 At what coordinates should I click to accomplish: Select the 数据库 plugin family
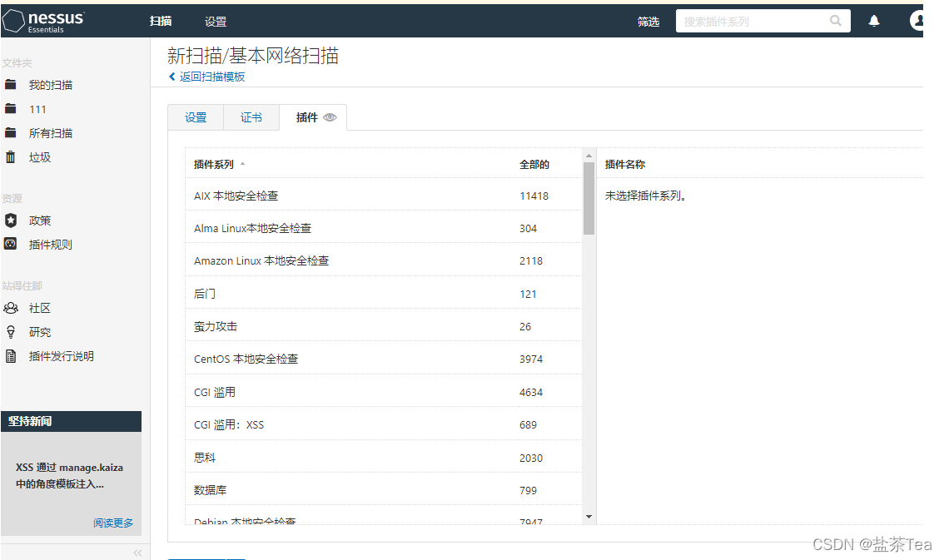tap(384, 489)
